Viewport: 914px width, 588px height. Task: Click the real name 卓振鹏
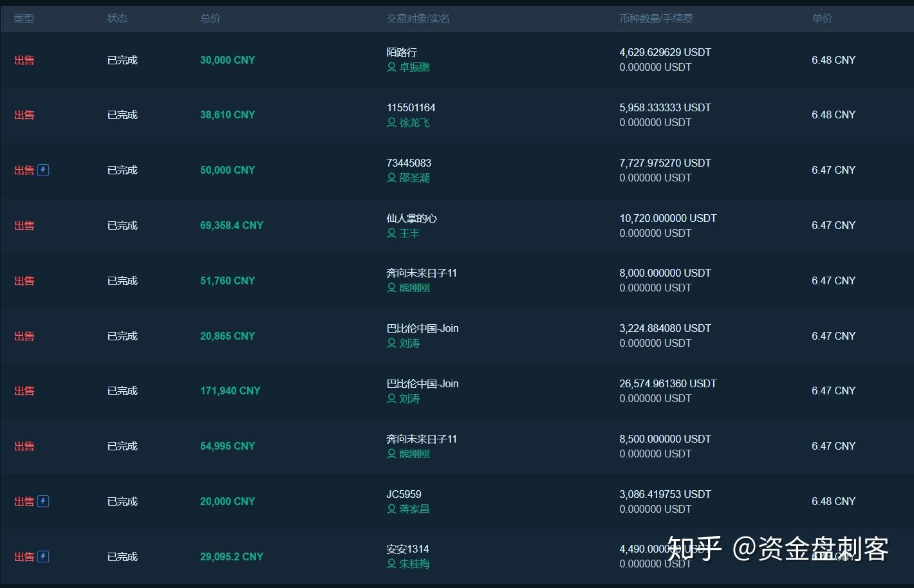click(415, 67)
